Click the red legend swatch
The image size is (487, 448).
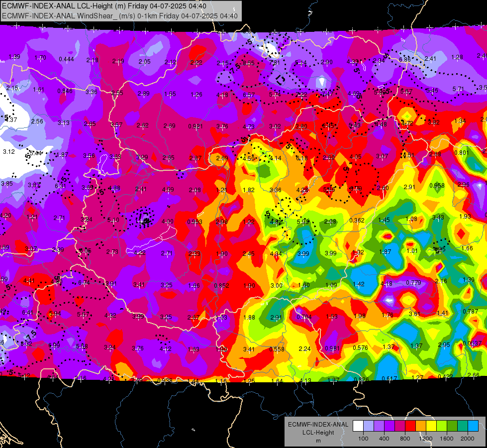tap(410, 426)
